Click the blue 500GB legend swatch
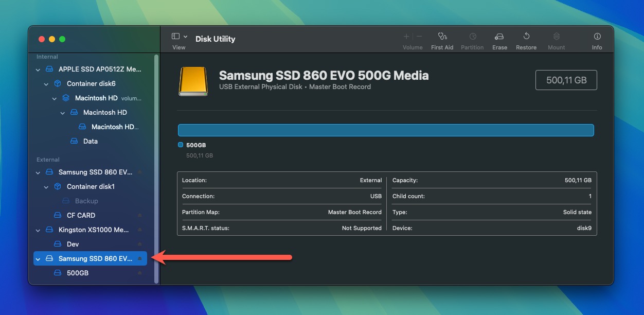This screenshot has height=315, width=644. (x=181, y=145)
